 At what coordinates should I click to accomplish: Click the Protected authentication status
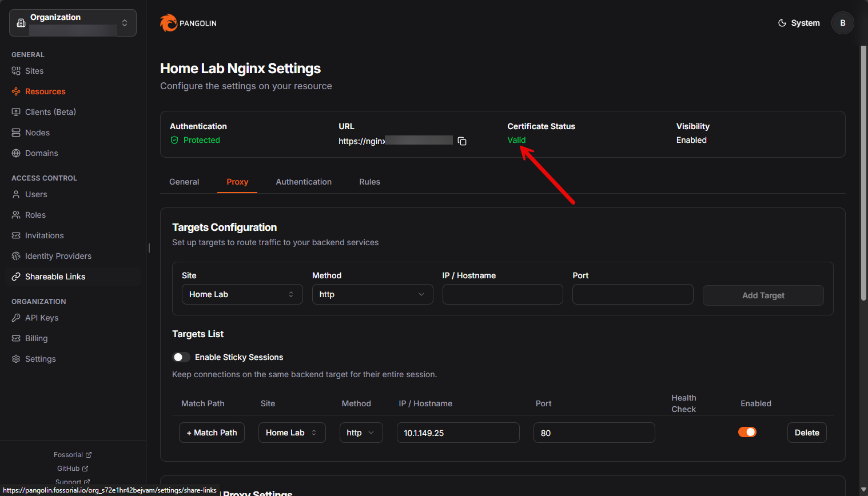pos(195,140)
